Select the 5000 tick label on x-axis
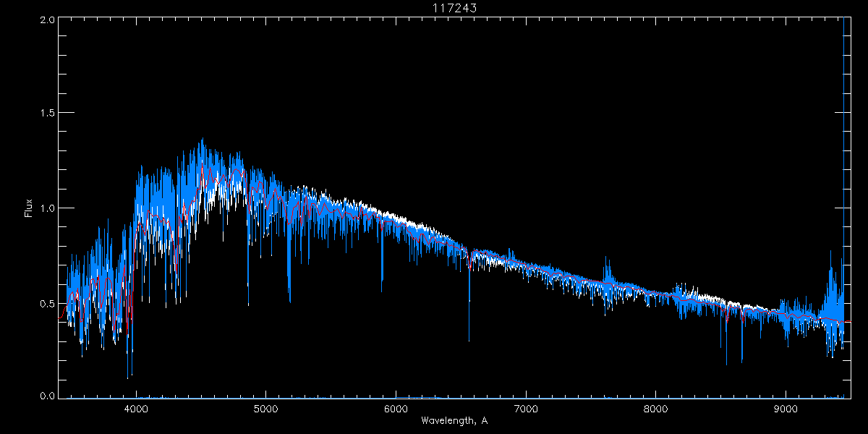This screenshot has width=868, height=434. click(x=265, y=407)
